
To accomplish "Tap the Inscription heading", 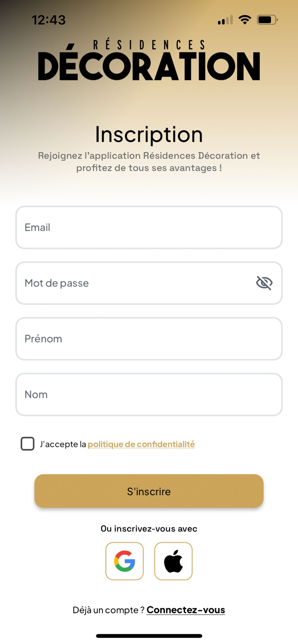I will pyautogui.click(x=149, y=134).
